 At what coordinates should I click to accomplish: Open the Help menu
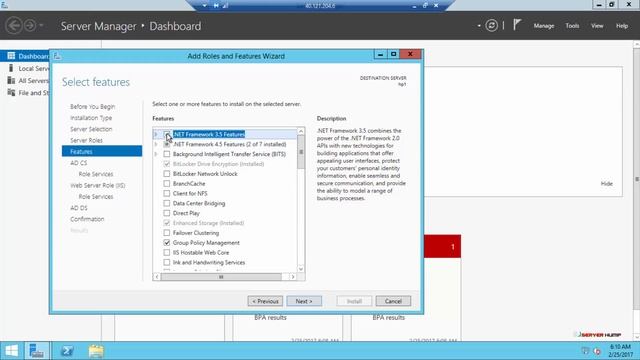tap(622, 26)
